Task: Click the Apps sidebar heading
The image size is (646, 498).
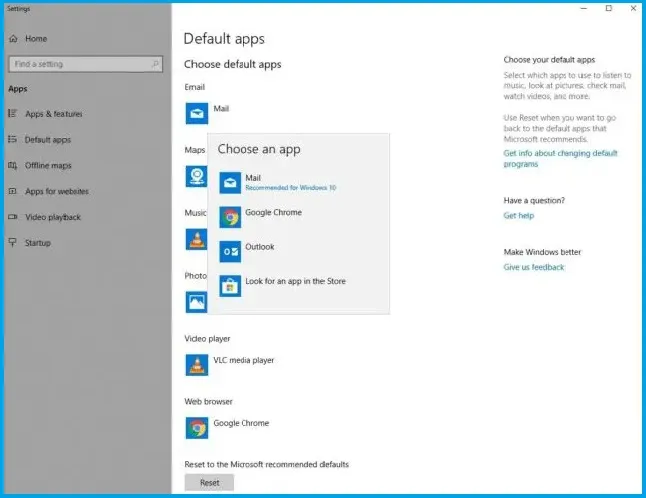Action: pos(18,89)
